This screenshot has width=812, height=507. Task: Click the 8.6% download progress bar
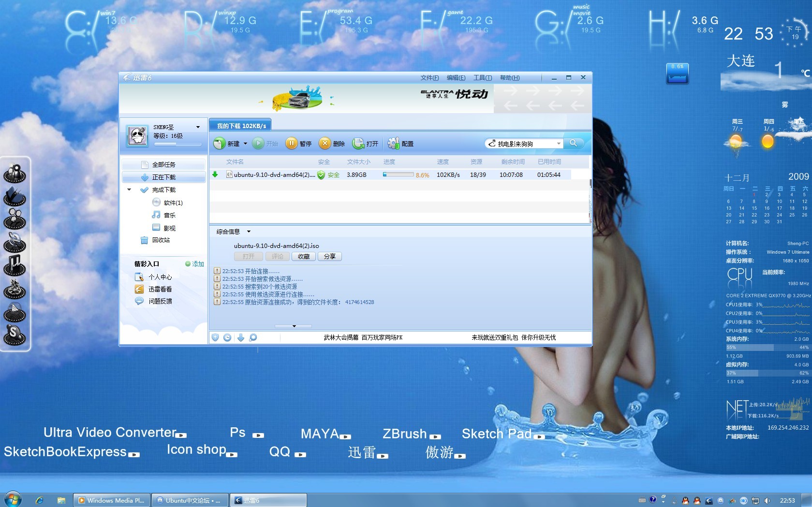point(398,174)
